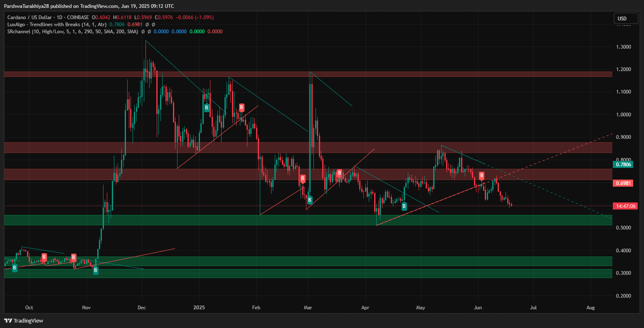Click the red B marker near June
644x328 pixels.
pyautogui.click(x=481, y=176)
